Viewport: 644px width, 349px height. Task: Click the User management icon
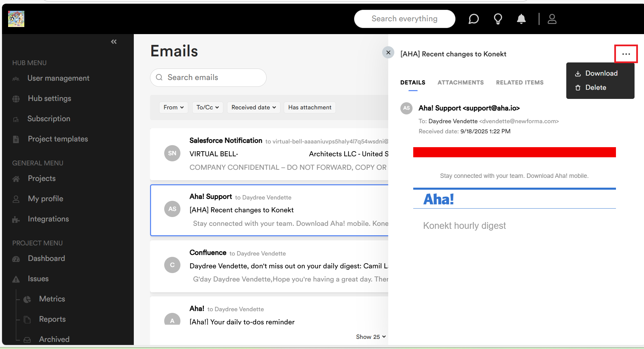pos(16,79)
